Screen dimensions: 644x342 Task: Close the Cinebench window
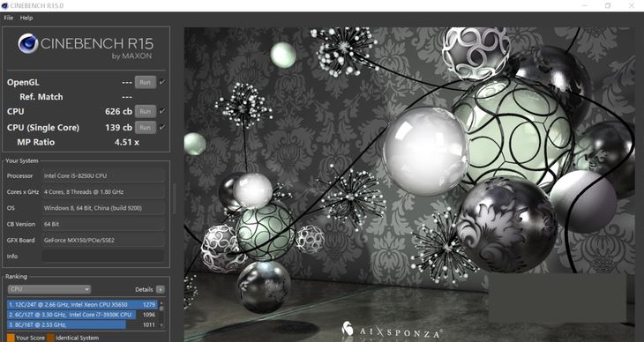[x=632, y=6]
